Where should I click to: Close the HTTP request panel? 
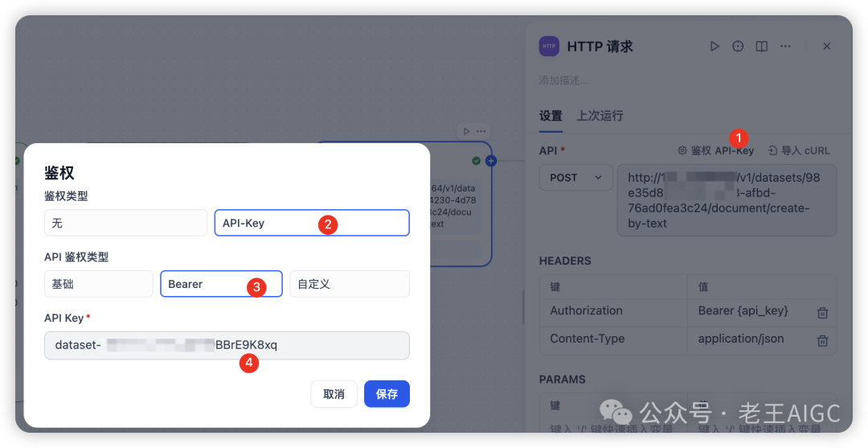[827, 47]
